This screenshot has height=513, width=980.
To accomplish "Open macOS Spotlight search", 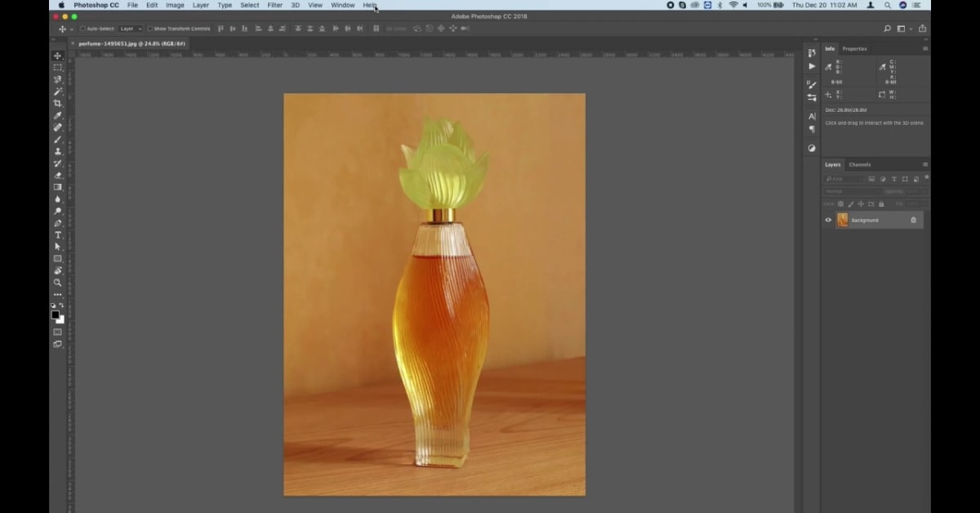I will click(x=888, y=5).
